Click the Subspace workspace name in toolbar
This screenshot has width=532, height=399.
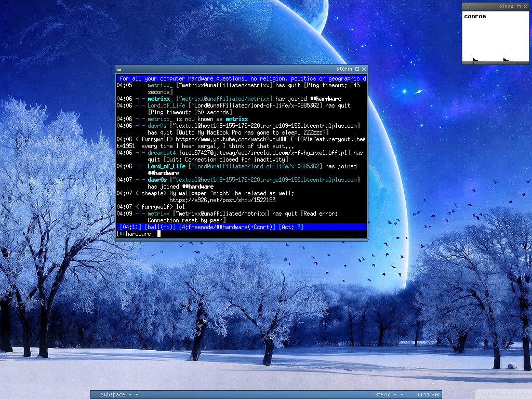click(113, 395)
